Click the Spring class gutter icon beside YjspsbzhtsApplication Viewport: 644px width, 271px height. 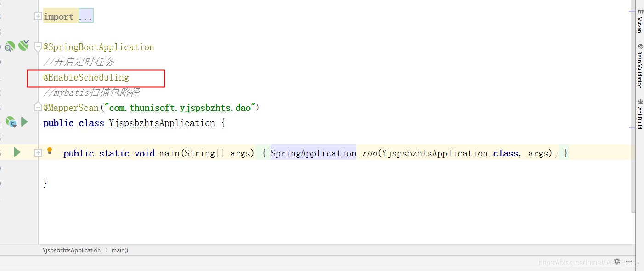tap(11, 122)
